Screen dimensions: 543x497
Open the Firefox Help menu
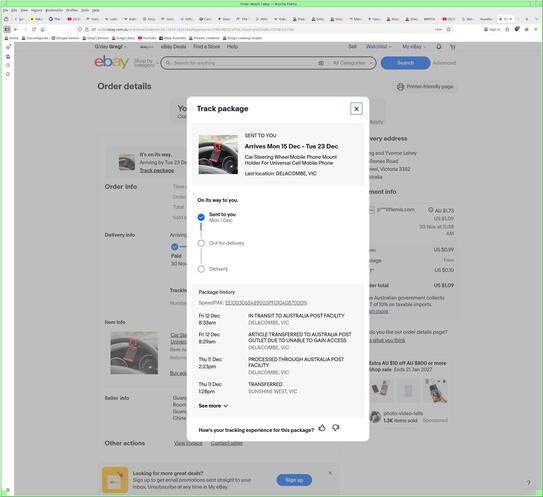96,10
